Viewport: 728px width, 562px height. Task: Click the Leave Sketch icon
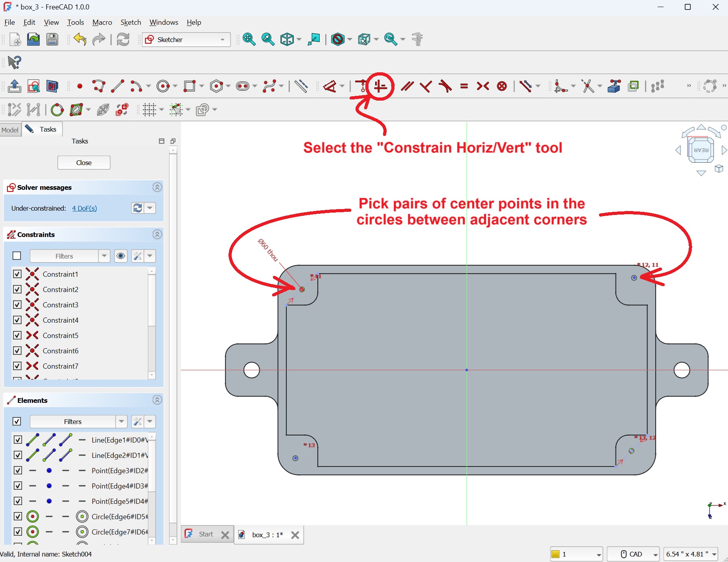(15, 86)
